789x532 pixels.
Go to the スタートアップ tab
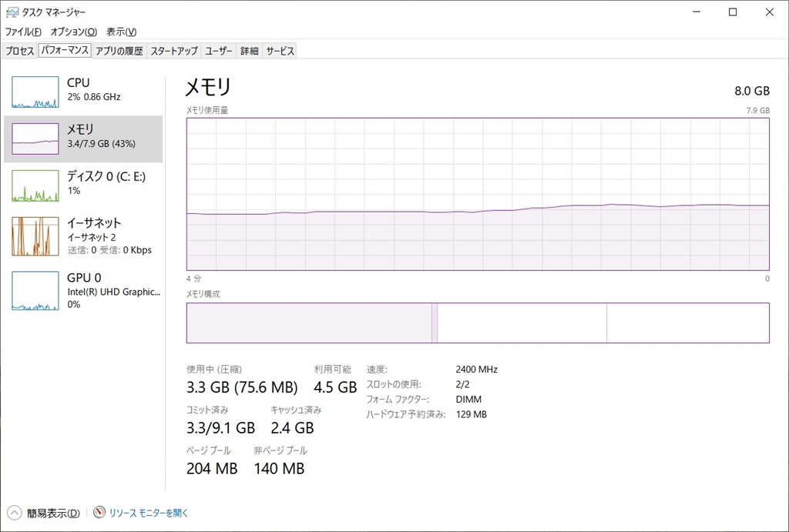click(x=173, y=51)
